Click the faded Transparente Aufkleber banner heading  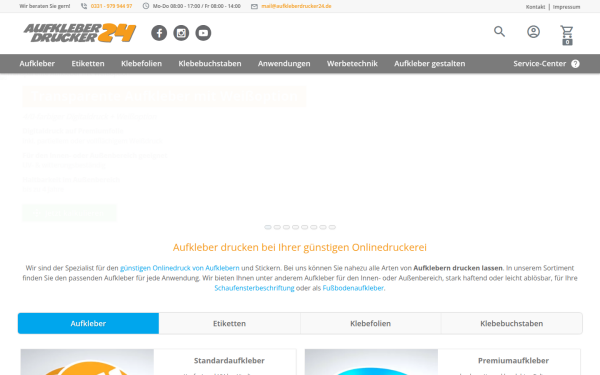[x=164, y=96]
